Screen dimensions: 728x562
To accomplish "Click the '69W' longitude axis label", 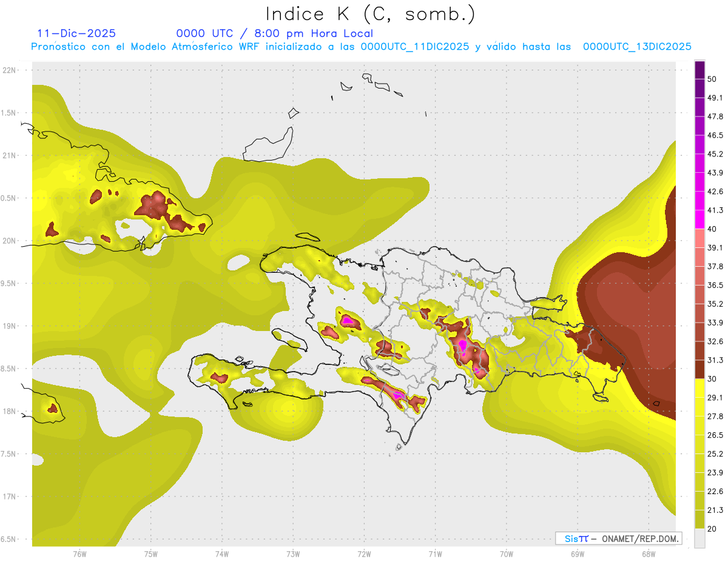I will tap(577, 554).
